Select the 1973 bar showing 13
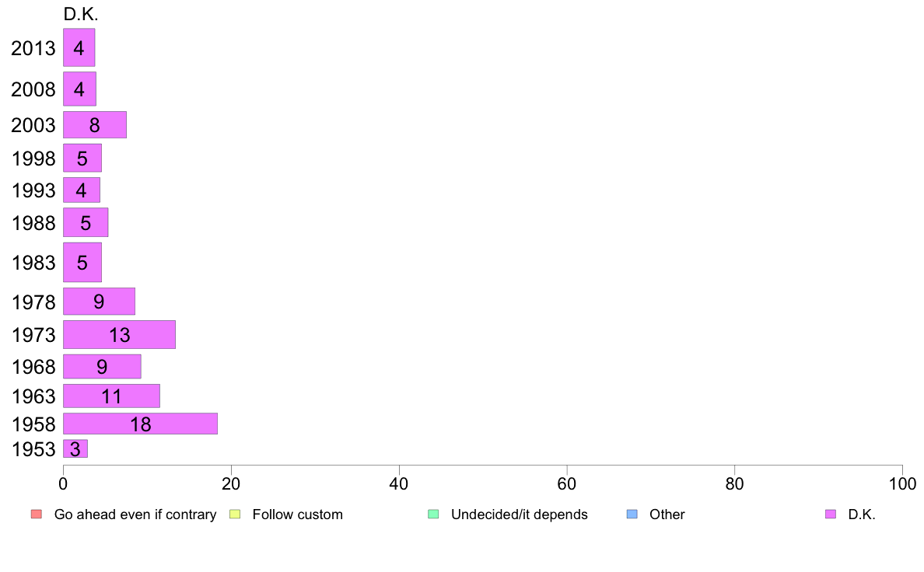Viewport: 924px width, 572px height. click(119, 335)
